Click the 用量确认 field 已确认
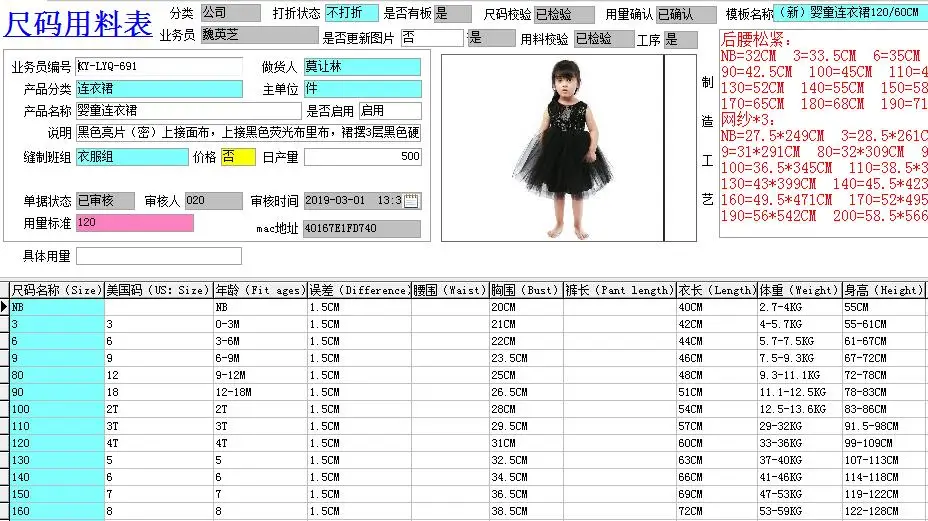 click(x=687, y=14)
